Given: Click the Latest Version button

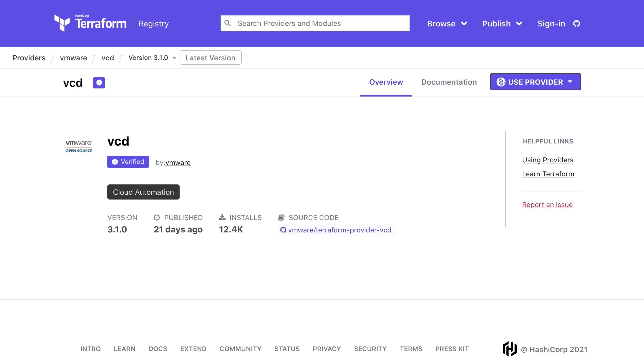Looking at the screenshot, I should pos(210,57).
